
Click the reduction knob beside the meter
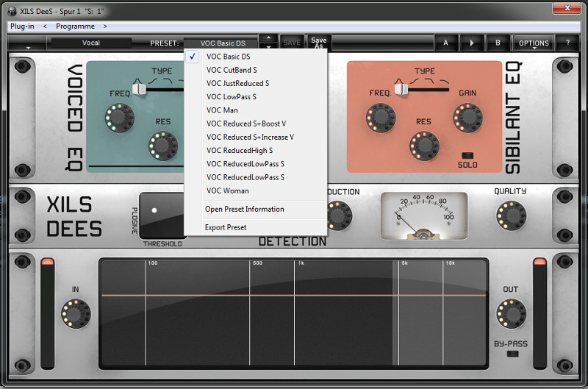[340, 215]
